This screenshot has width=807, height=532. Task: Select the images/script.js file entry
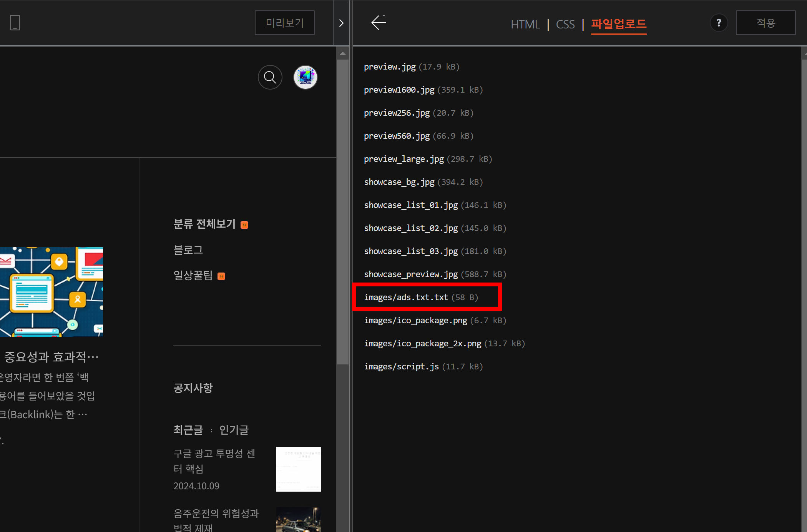[x=401, y=366]
